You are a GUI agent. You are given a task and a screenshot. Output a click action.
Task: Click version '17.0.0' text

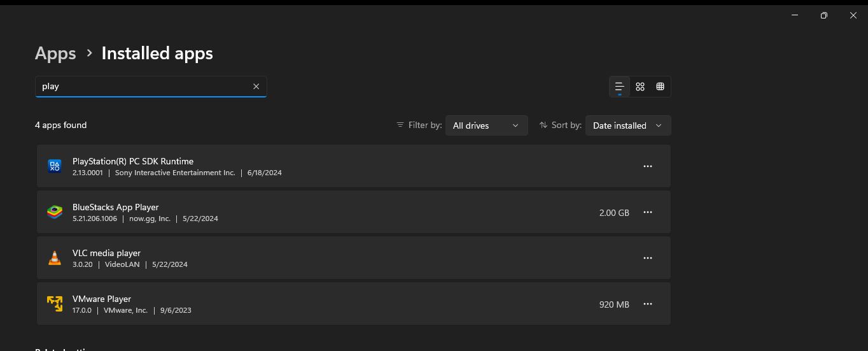tap(82, 310)
